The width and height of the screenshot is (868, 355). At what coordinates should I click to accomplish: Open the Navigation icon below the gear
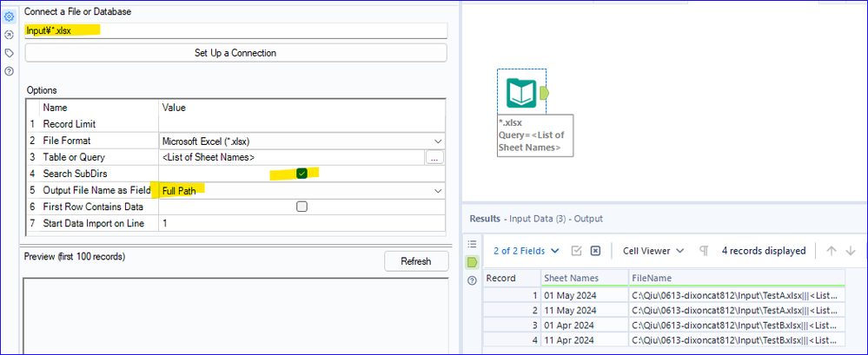(x=9, y=35)
